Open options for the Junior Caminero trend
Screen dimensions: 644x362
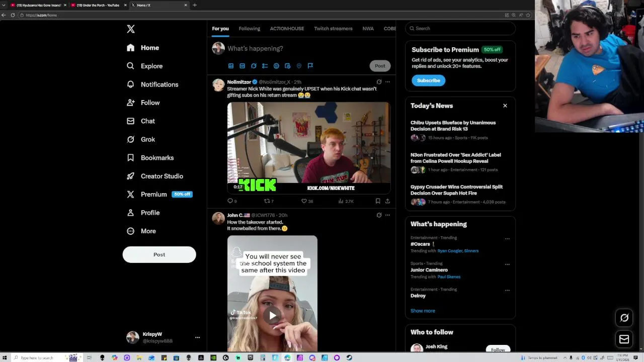[x=507, y=264]
